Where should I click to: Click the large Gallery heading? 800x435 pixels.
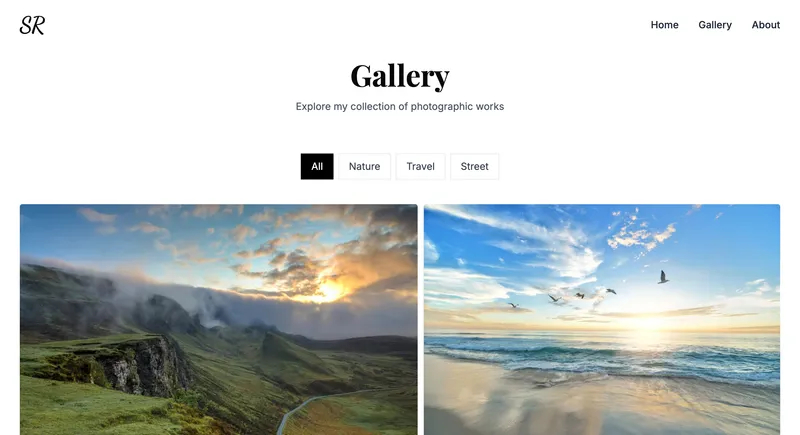tap(400, 76)
